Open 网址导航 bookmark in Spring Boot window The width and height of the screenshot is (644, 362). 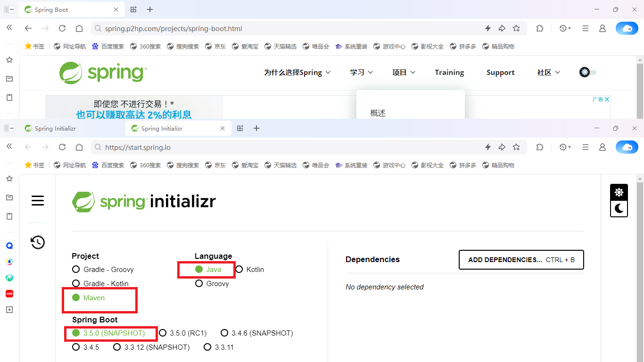[x=70, y=46]
